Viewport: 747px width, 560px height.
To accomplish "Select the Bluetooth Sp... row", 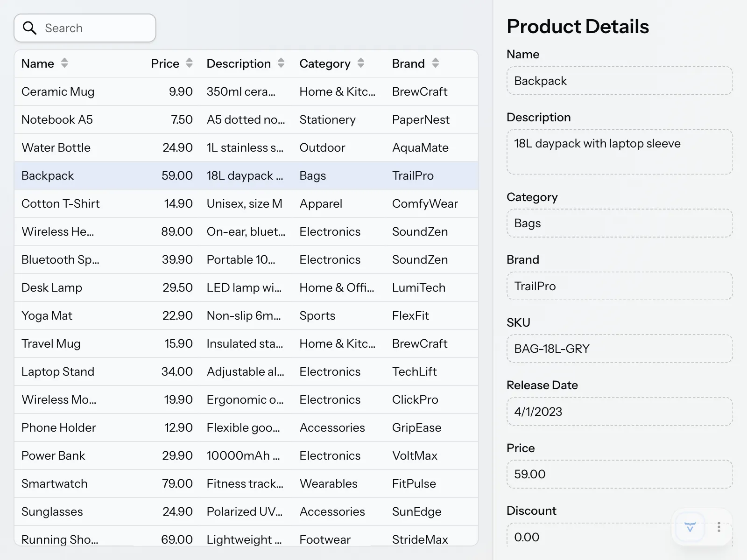I will tap(246, 259).
